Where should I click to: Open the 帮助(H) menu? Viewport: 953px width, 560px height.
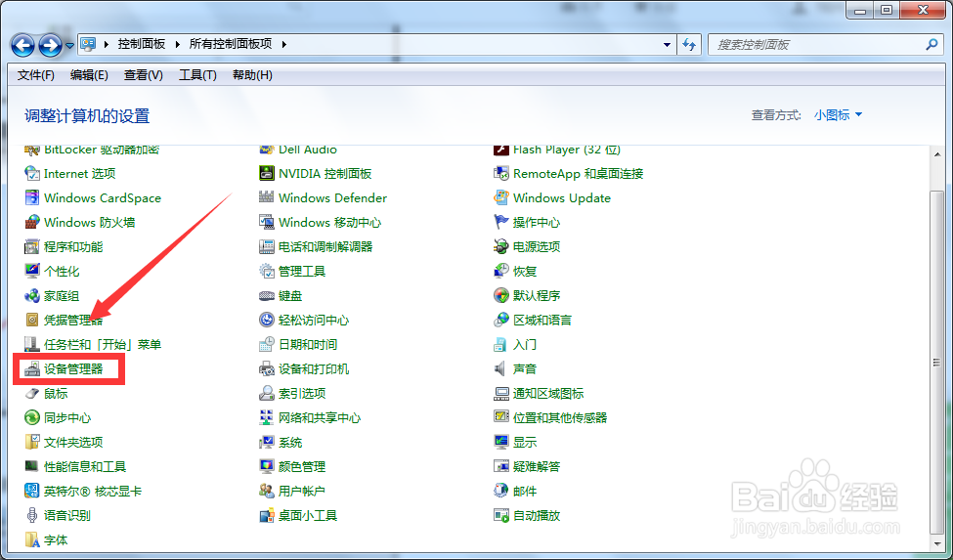click(252, 74)
